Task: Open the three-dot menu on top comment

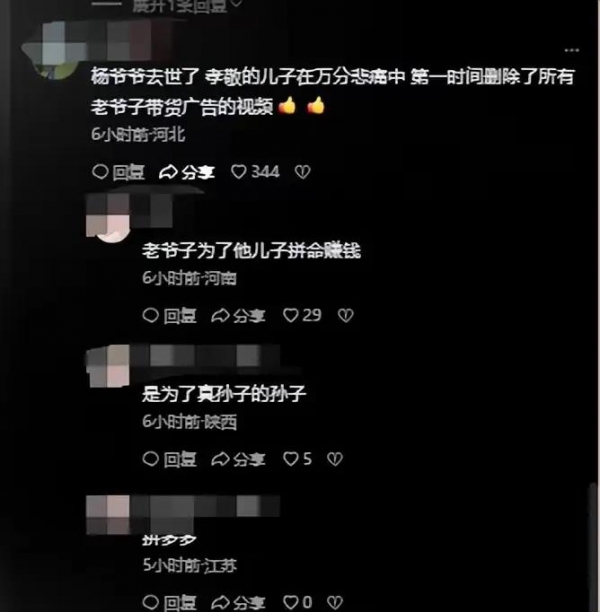Action: (x=572, y=50)
